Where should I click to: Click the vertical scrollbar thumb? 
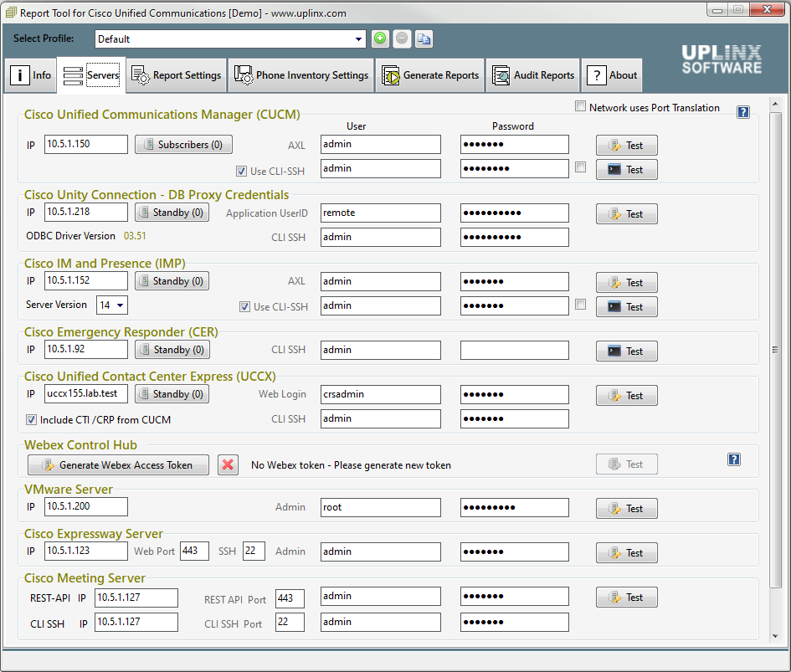tap(775, 350)
